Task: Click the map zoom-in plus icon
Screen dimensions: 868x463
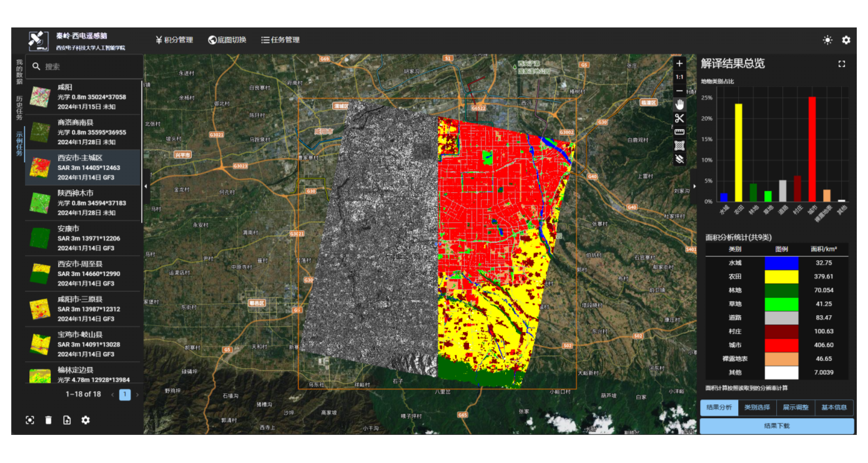Action: tap(679, 64)
